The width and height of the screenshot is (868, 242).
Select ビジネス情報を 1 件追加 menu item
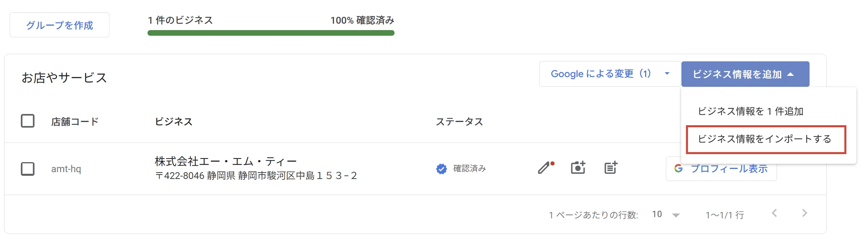[x=751, y=111]
